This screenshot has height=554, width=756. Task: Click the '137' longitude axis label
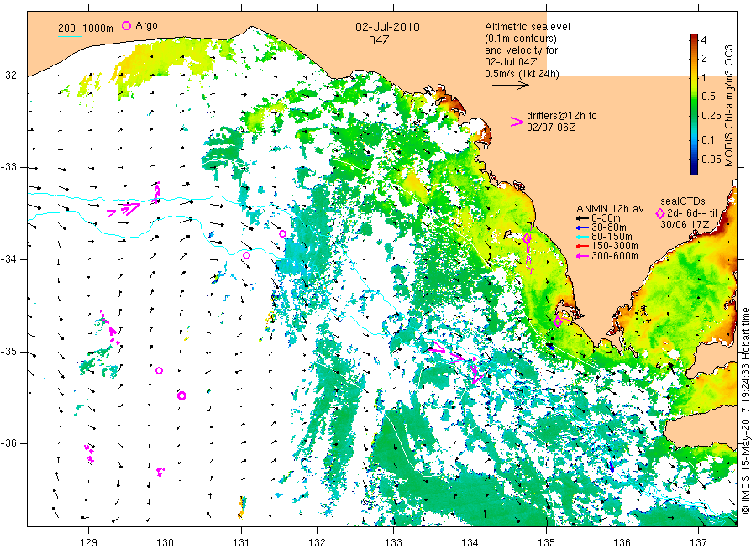(x=698, y=543)
